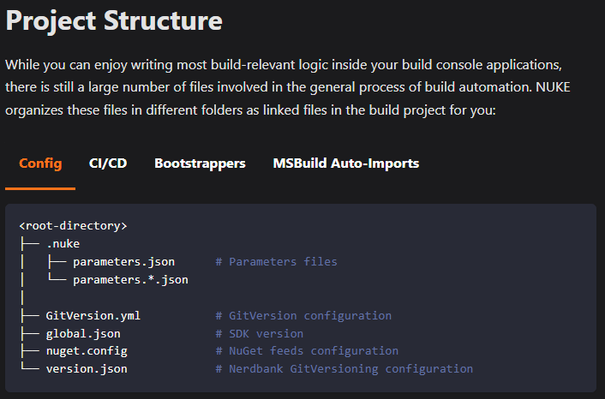Click the global.json file name
605x399 pixels.
pyautogui.click(x=83, y=334)
